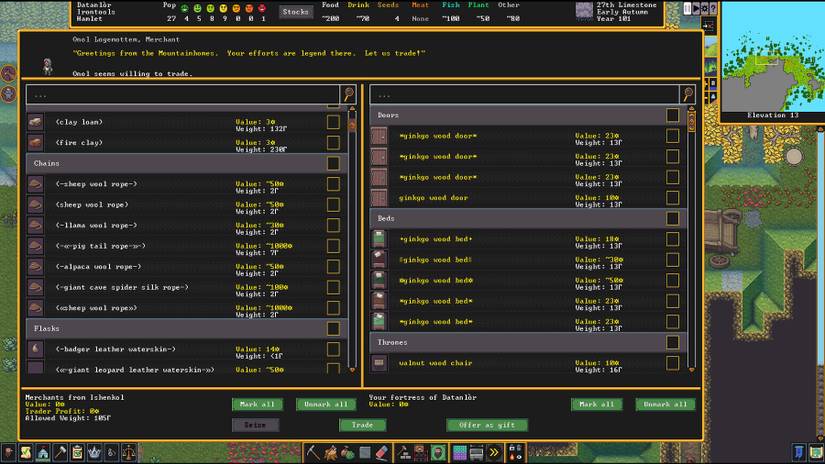This screenshot has width=825, height=464.
Task: Select the chop trees tool
Action: click(x=330, y=452)
